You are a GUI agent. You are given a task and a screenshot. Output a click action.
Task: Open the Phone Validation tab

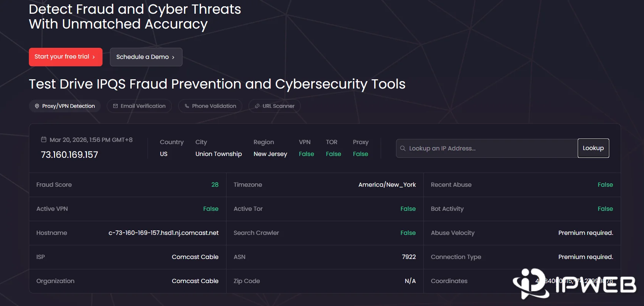pyautogui.click(x=210, y=106)
